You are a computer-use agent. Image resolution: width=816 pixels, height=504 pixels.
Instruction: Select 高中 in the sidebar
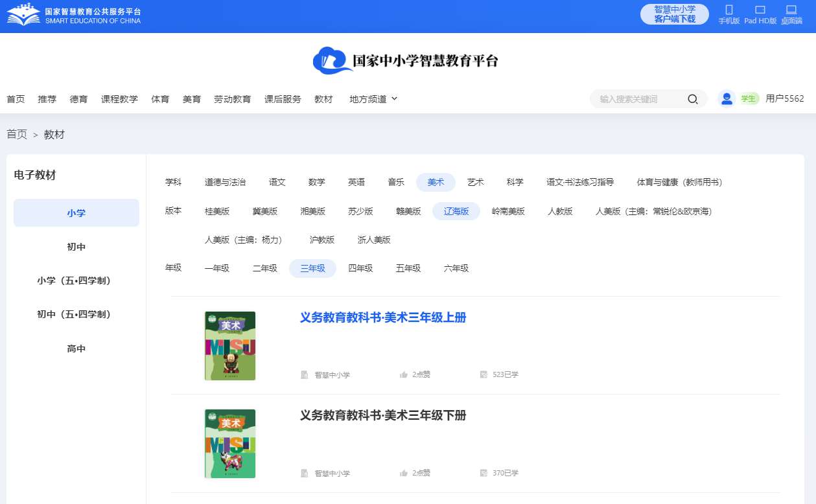(x=76, y=349)
